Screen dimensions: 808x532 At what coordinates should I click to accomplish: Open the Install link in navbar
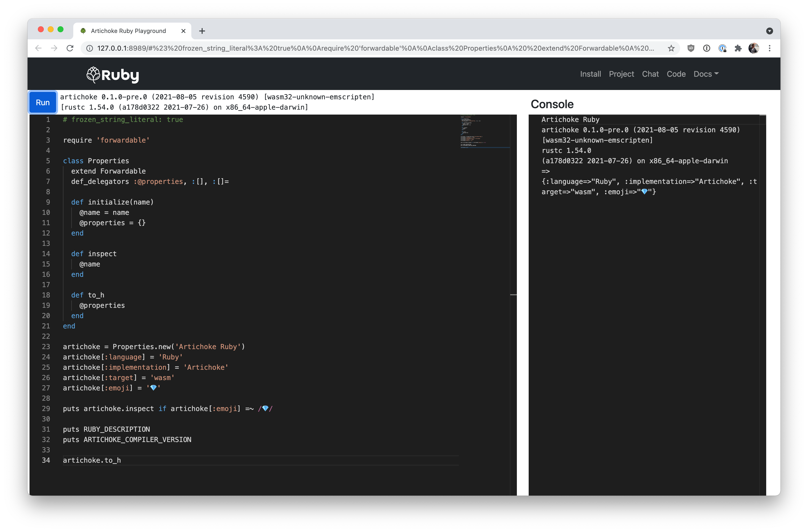click(590, 74)
